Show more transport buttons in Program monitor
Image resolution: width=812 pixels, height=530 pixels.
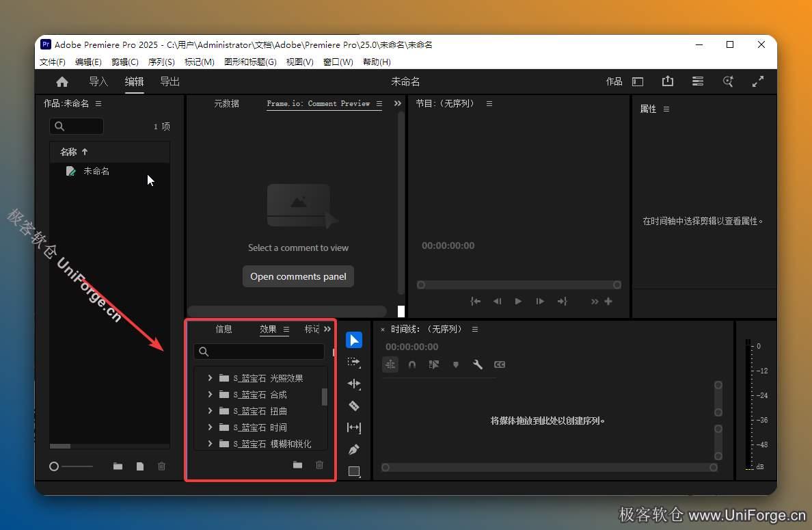tap(595, 302)
